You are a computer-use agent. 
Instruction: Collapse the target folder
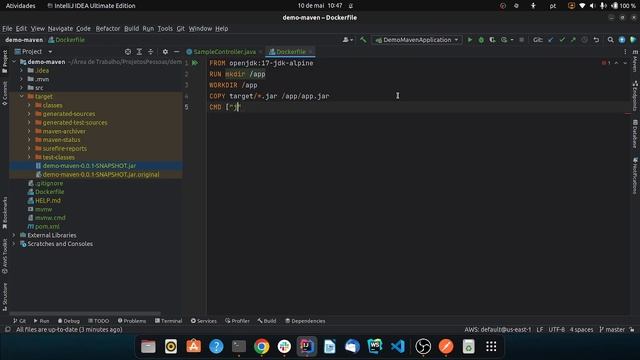22,96
